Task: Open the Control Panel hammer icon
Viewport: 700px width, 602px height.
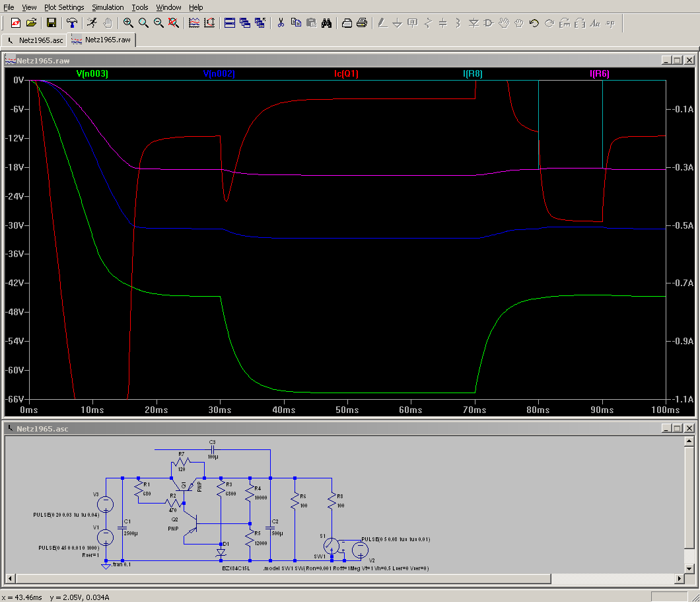Action: [x=72, y=22]
